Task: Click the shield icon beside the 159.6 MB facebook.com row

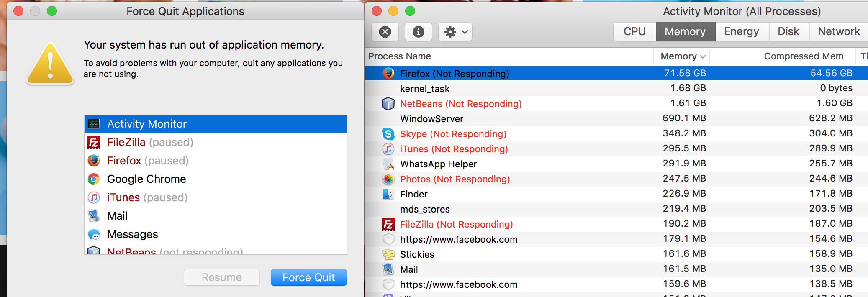Action: [388, 284]
